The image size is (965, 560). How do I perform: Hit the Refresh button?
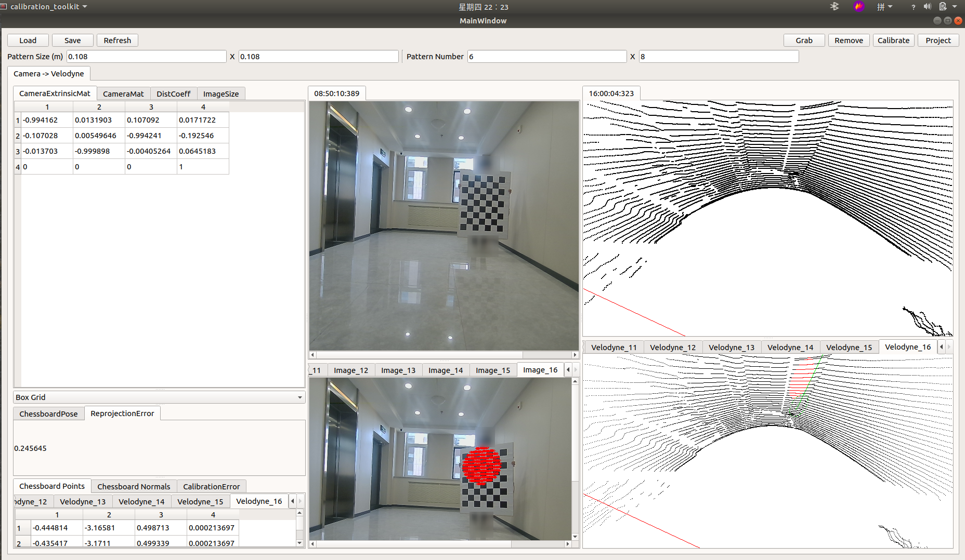point(118,41)
